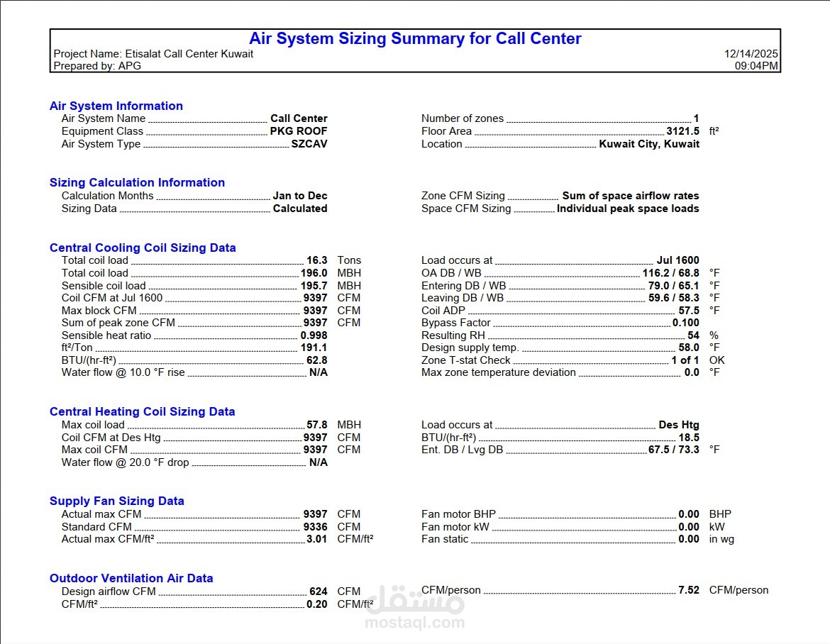Click the 'Sizing Calculation Information' heading
This screenshot has width=830, height=644.
[x=137, y=182]
